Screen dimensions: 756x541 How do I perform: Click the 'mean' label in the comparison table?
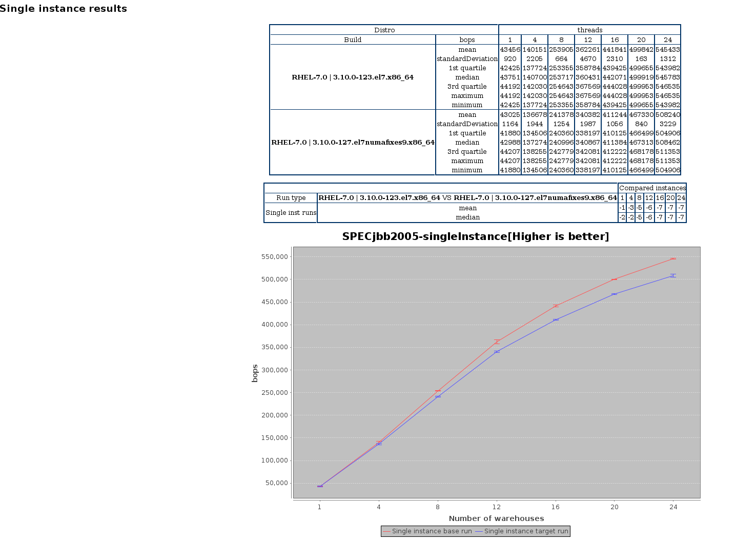pyautogui.click(x=467, y=208)
